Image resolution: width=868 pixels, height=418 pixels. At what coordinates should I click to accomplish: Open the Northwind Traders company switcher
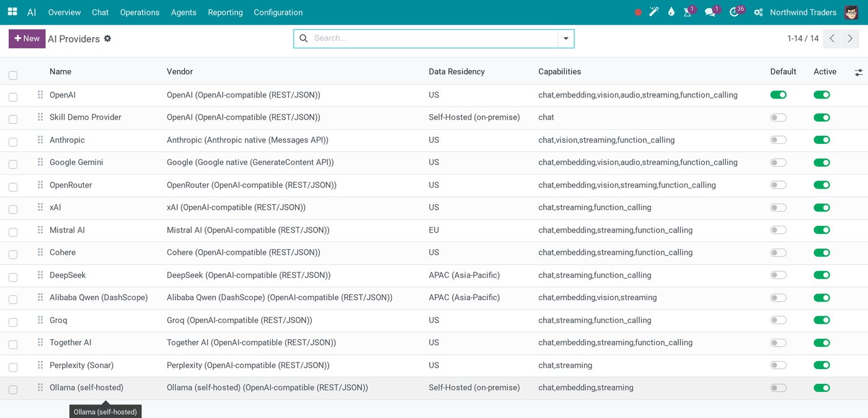[803, 12]
